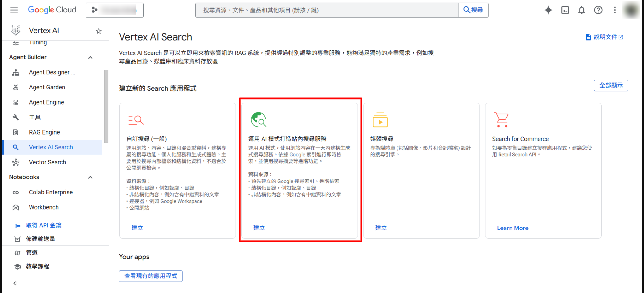Click the user account avatar
Viewport: 644px width, 293px height.
631,10
